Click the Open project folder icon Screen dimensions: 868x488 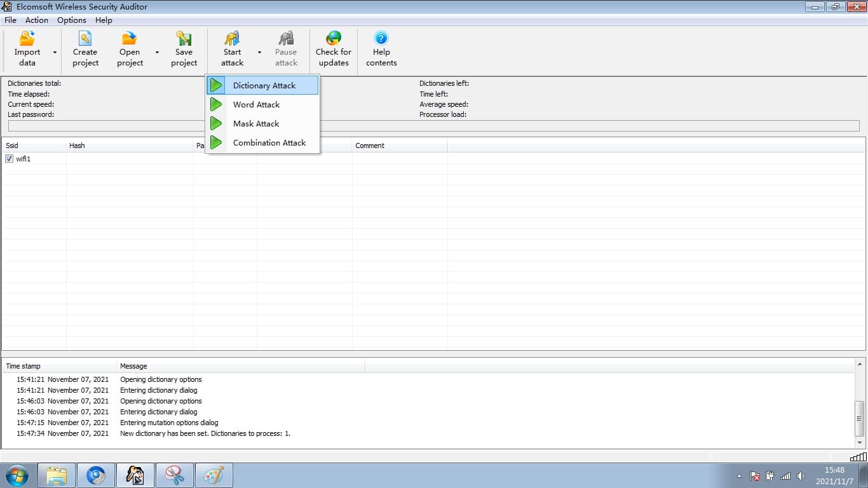(130, 39)
